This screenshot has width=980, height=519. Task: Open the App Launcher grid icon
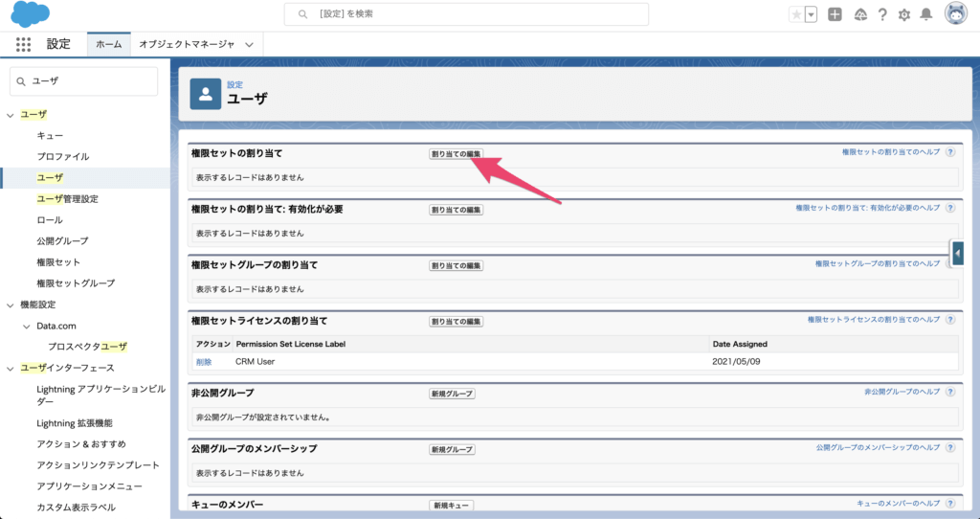click(x=24, y=44)
